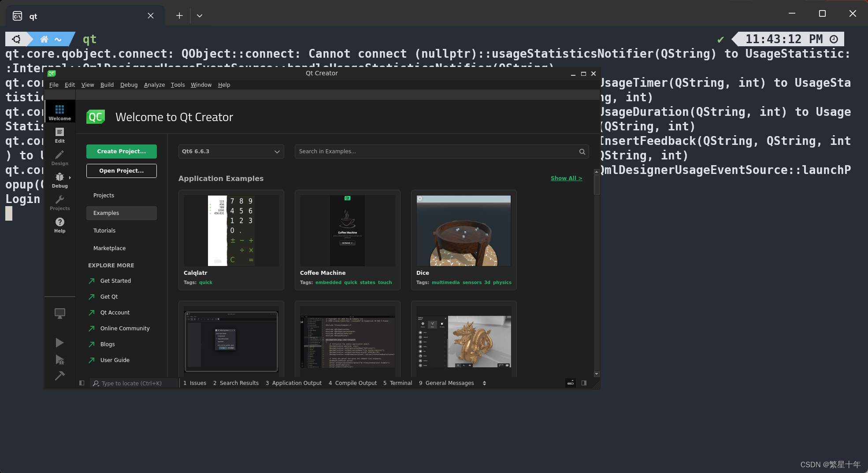Open output panes selector arrows
The image size is (868, 473).
tap(484, 383)
